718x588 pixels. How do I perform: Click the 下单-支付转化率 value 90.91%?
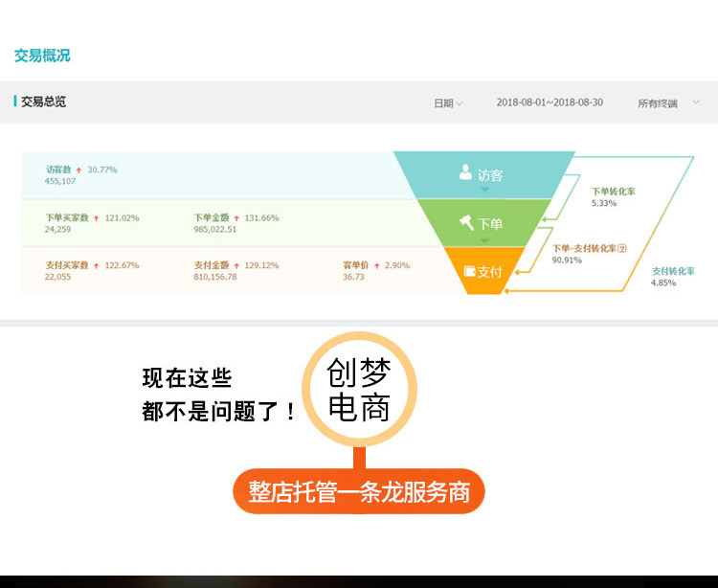click(x=567, y=260)
